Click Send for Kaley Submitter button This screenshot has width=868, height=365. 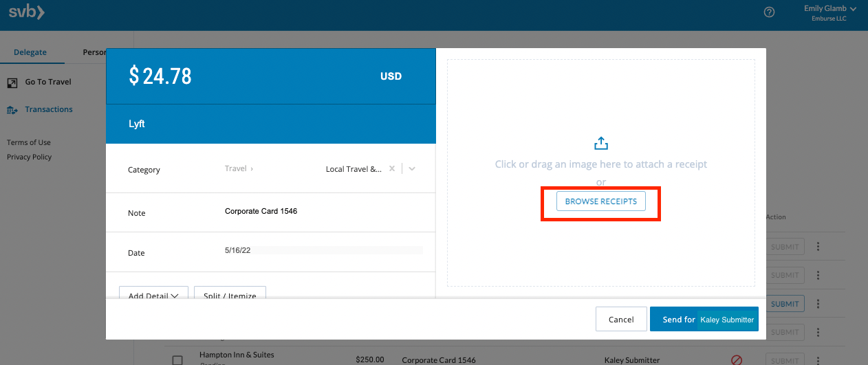click(704, 319)
